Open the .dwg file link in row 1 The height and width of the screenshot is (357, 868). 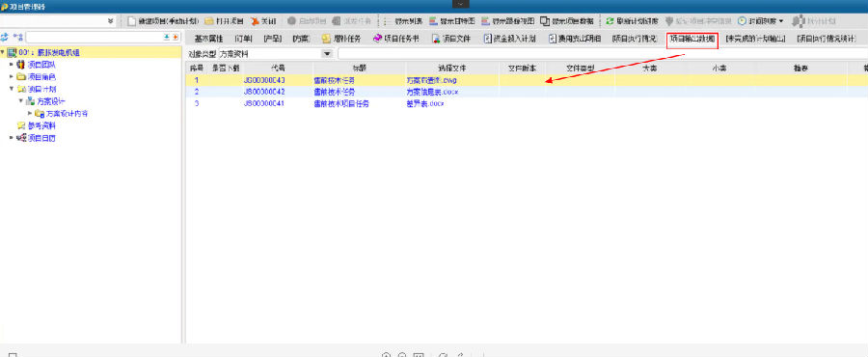coord(432,80)
